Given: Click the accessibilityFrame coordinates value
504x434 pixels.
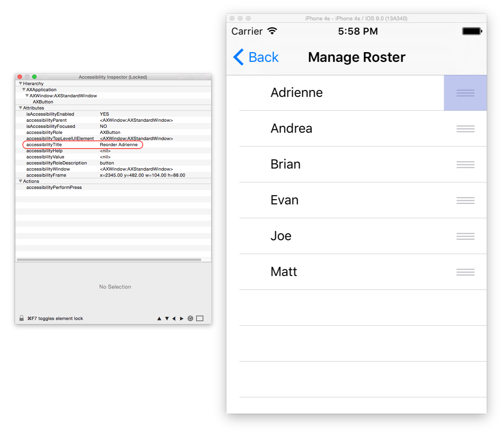Looking at the screenshot, I should click(x=142, y=175).
